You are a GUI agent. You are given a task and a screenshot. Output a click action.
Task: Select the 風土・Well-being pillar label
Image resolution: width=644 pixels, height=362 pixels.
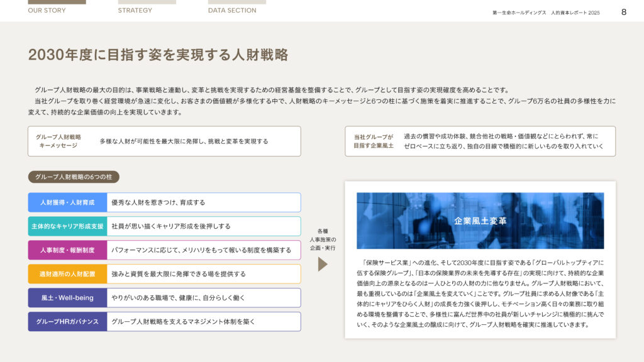(67, 298)
